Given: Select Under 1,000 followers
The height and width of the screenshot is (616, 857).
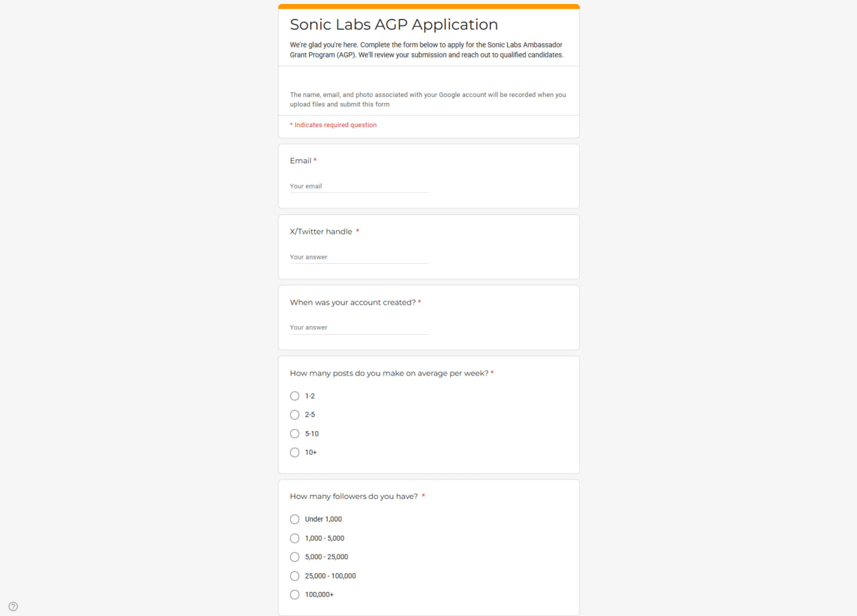Looking at the screenshot, I should pos(295,519).
